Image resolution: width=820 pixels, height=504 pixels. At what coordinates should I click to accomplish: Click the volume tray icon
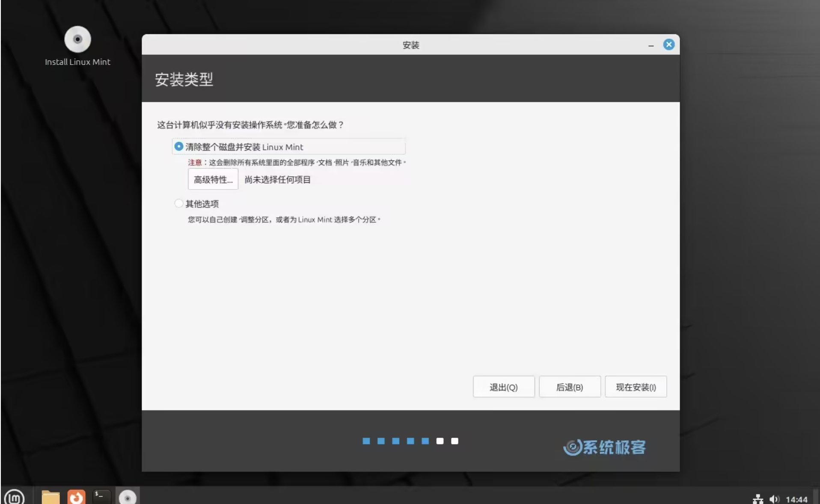point(774,499)
